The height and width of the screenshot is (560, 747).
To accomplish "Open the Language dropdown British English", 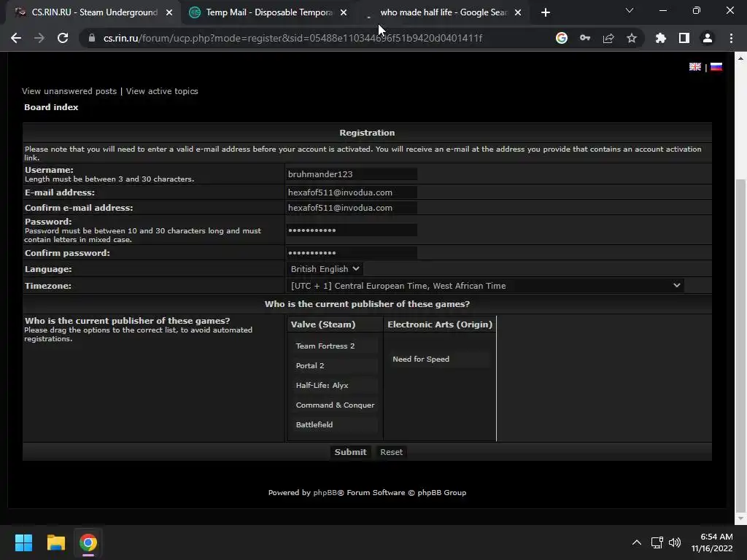I will point(325,269).
